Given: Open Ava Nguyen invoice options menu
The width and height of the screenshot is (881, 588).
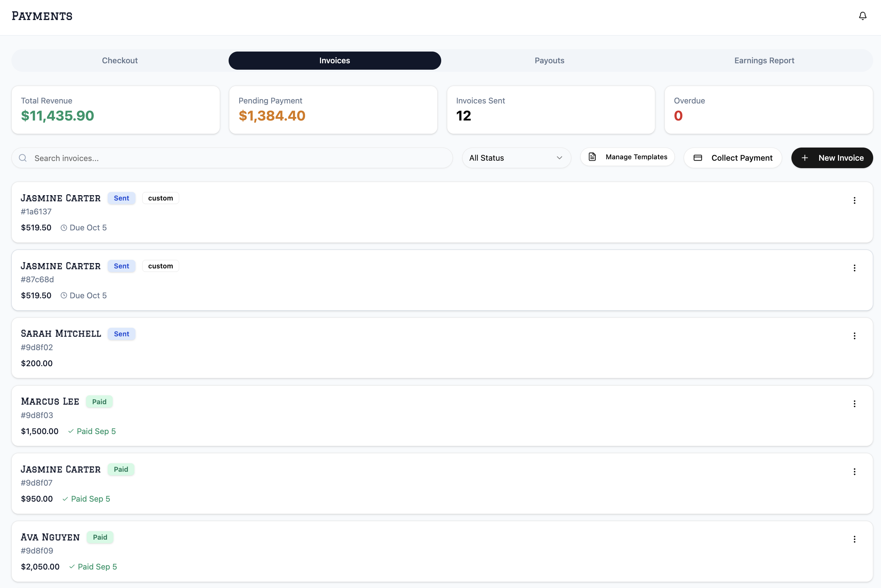Looking at the screenshot, I should pyautogui.click(x=854, y=539).
